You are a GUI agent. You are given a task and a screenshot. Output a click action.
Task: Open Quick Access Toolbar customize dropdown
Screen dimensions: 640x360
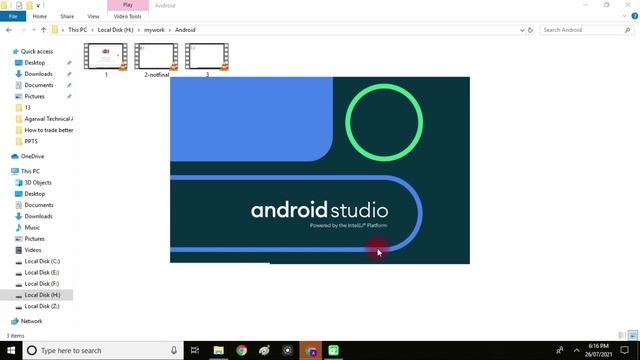pyautogui.click(x=38, y=6)
